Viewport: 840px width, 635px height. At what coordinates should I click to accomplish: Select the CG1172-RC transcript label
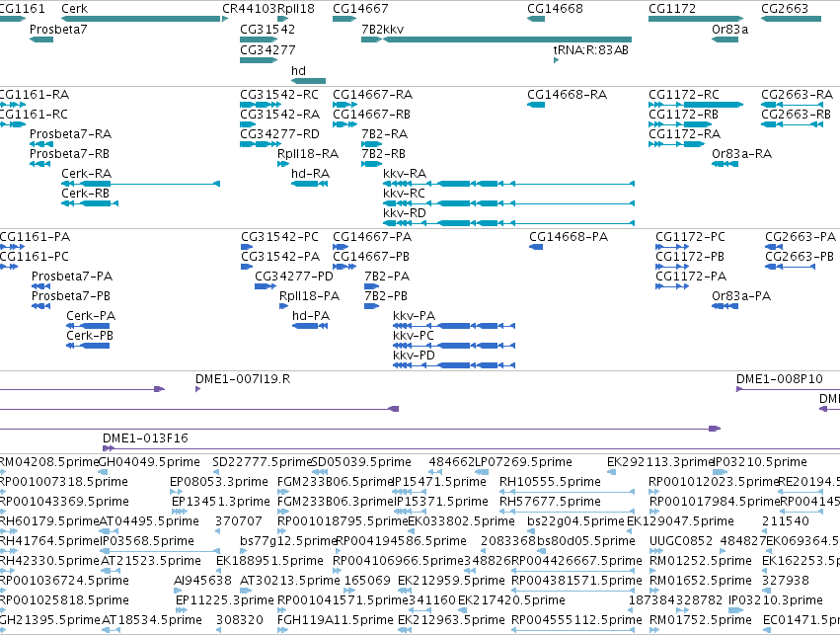(x=684, y=95)
